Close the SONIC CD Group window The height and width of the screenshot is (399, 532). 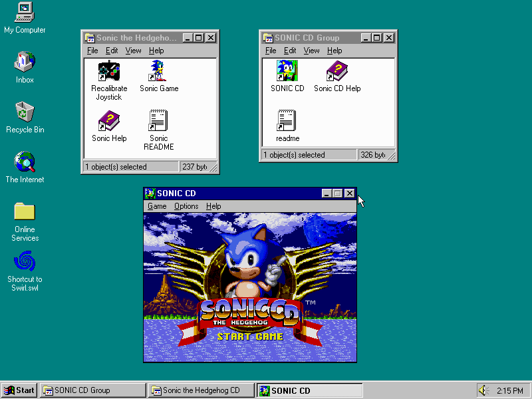pyautogui.click(x=389, y=38)
